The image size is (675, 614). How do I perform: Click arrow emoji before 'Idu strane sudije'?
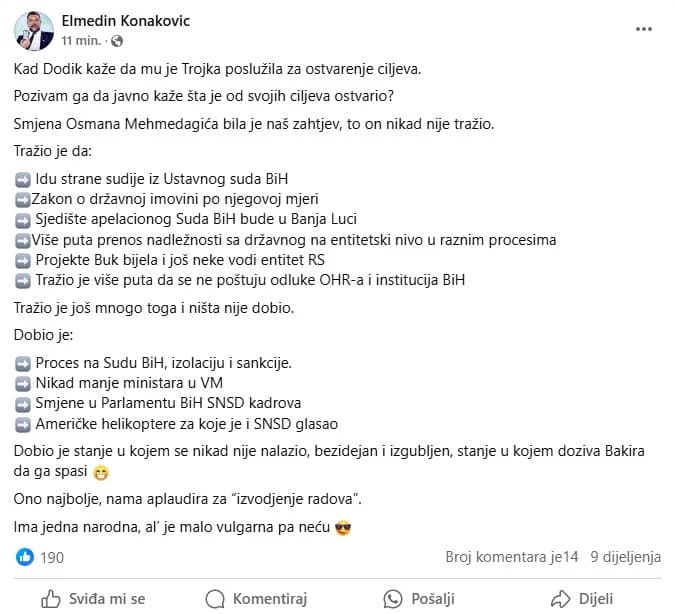[x=23, y=179]
